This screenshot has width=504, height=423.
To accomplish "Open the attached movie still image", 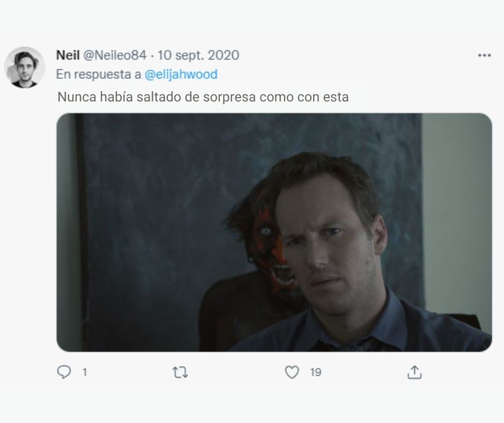I will (x=274, y=232).
